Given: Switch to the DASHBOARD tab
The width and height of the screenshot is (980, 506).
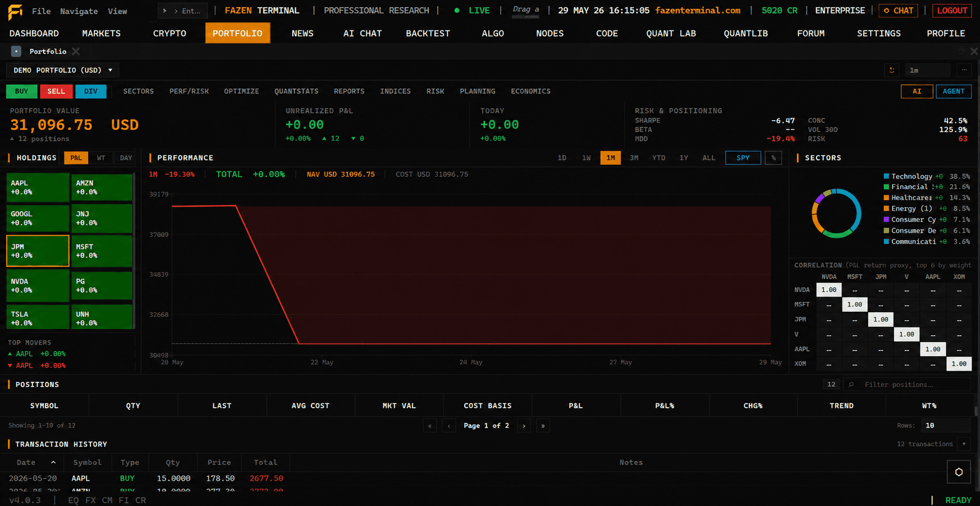Looking at the screenshot, I should [x=34, y=34].
